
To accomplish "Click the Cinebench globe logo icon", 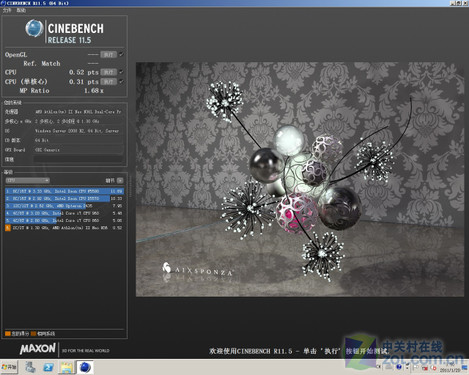I will [34, 28].
